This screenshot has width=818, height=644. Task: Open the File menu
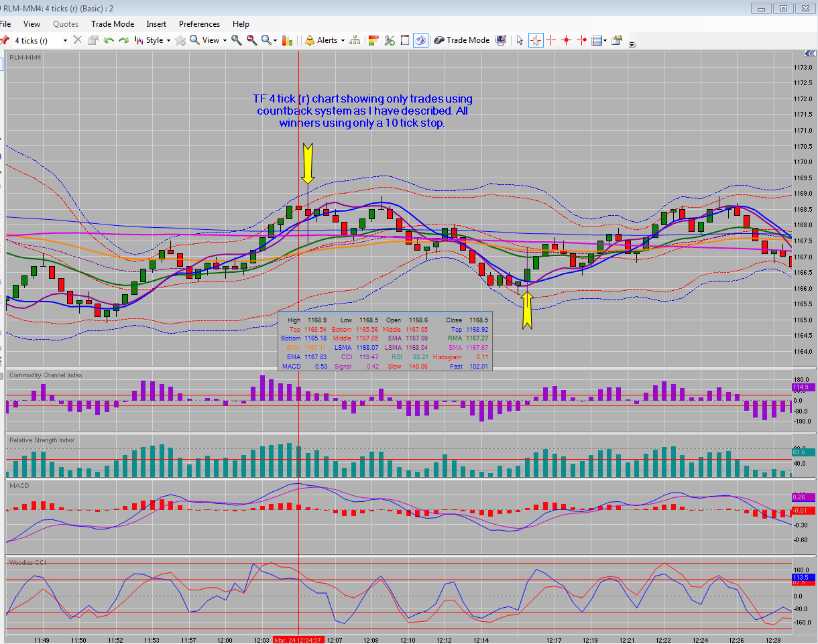click(5, 24)
